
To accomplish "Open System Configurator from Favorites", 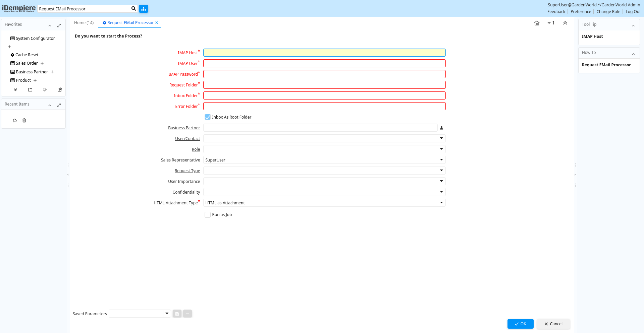I will 35,39.
